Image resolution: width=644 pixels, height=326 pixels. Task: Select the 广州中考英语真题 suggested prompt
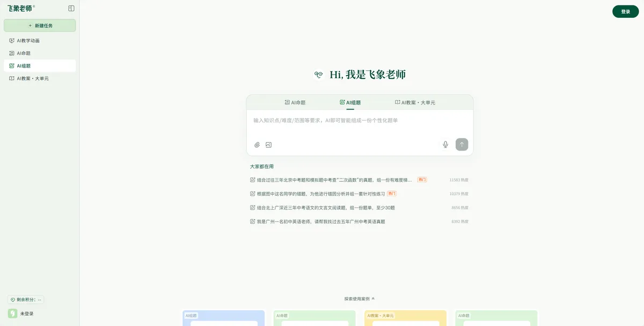[320, 221]
